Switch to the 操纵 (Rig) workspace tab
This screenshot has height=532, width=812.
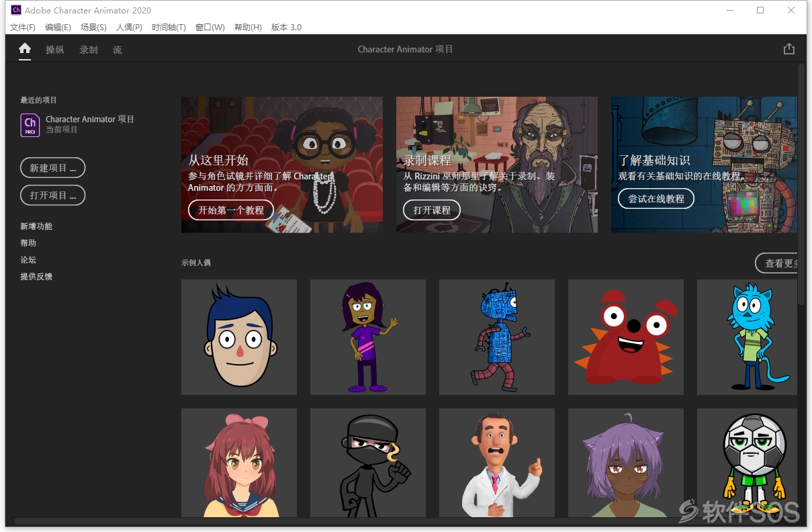pyautogui.click(x=55, y=50)
